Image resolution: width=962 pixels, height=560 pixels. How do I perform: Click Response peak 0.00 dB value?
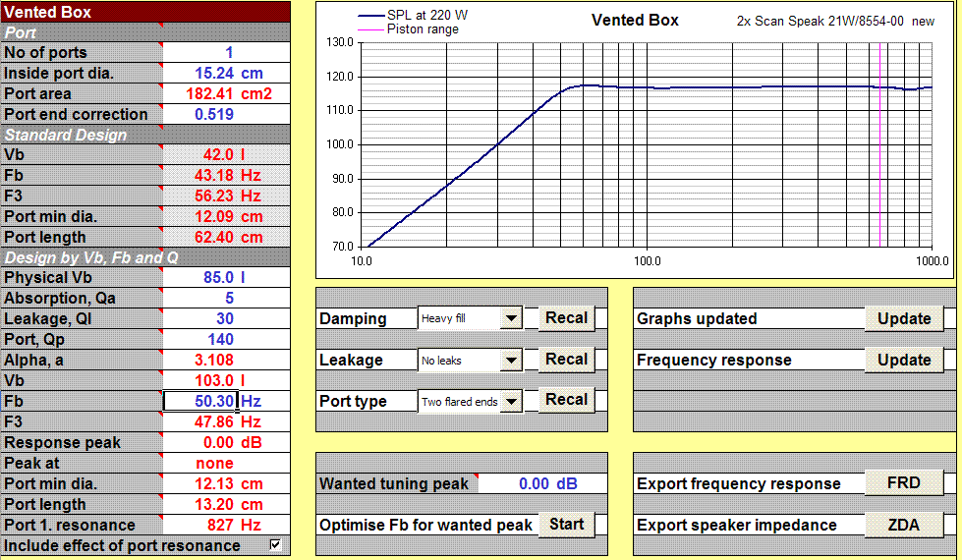point(226,443)
